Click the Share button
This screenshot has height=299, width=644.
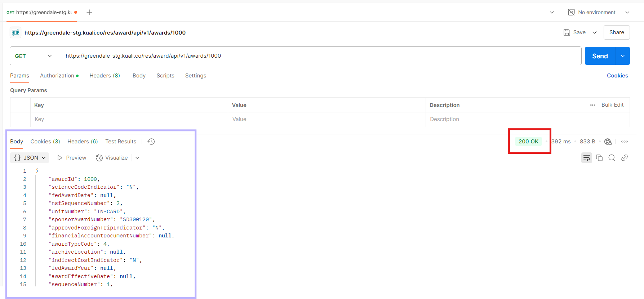[x=616, y=32]
